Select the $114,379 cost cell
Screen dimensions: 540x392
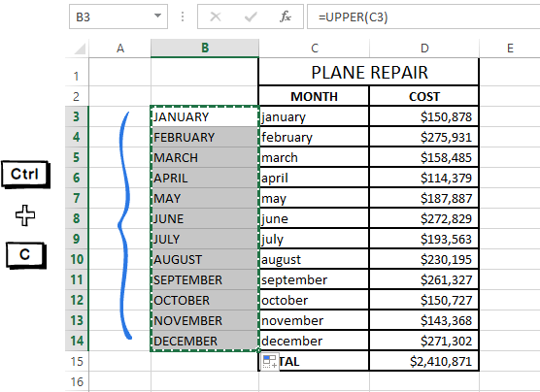coord(424,178)
